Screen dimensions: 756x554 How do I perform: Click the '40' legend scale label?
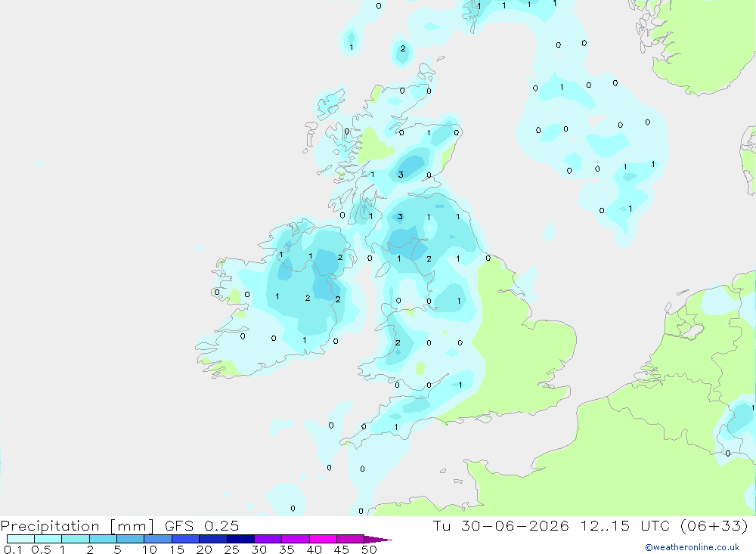[x=314, y=549]
